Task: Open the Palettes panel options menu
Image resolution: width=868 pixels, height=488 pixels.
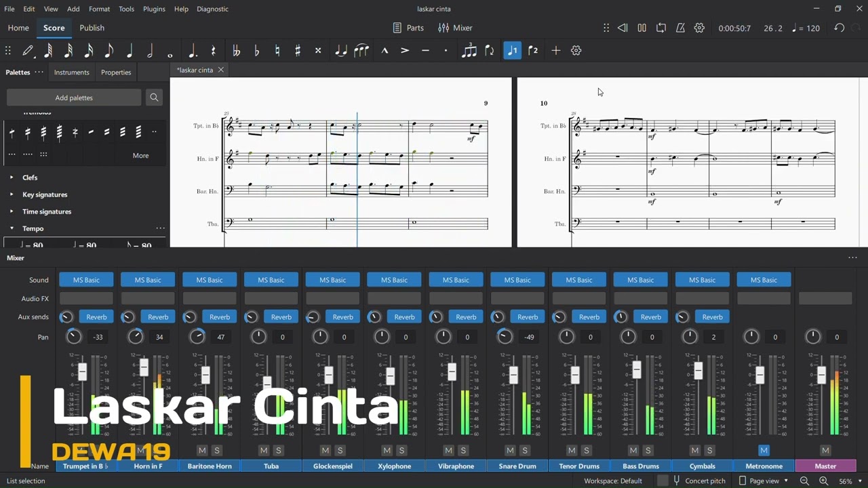Action: tap(39, 72)
